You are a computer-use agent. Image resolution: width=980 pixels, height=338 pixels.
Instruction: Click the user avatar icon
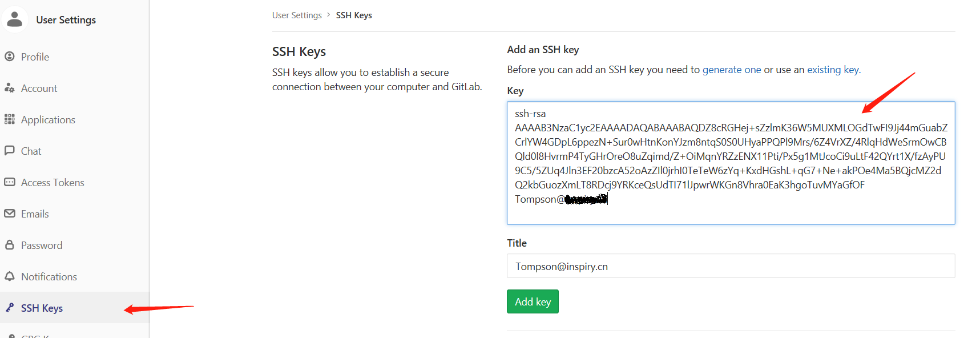tap(15, 19)
